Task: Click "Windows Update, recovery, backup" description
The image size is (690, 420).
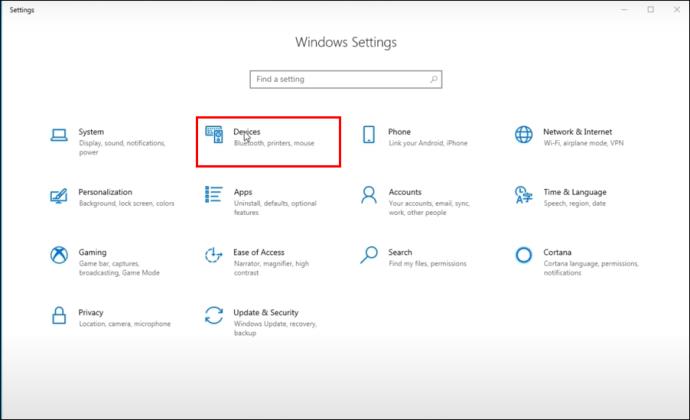Action: point(275,328)
